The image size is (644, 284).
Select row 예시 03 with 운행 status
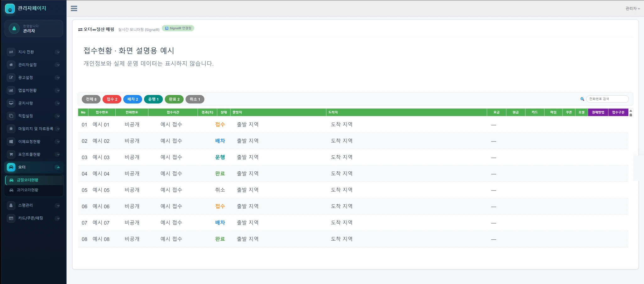click(353, 157)
